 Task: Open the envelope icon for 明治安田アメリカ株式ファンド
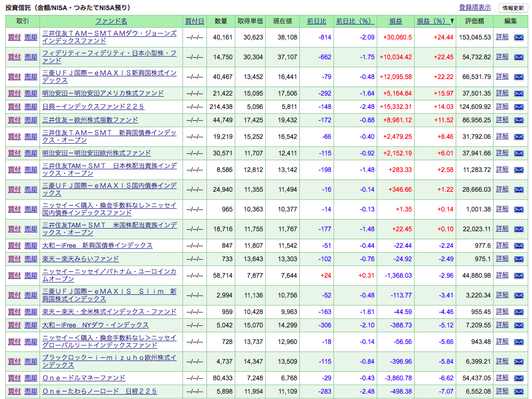[x=519, y=93]
